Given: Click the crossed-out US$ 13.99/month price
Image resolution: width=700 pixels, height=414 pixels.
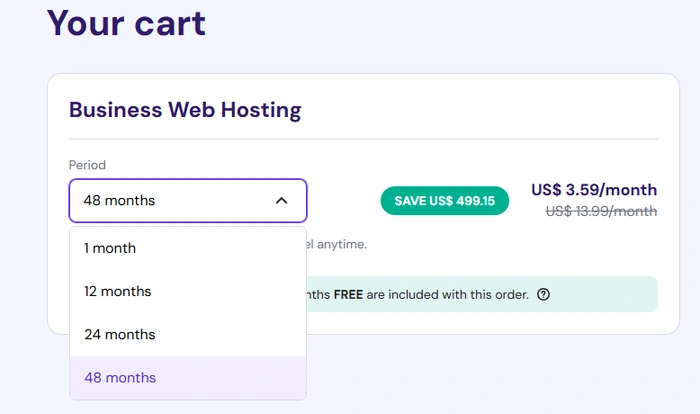Looking at the screenshot, I should point(600,211).
